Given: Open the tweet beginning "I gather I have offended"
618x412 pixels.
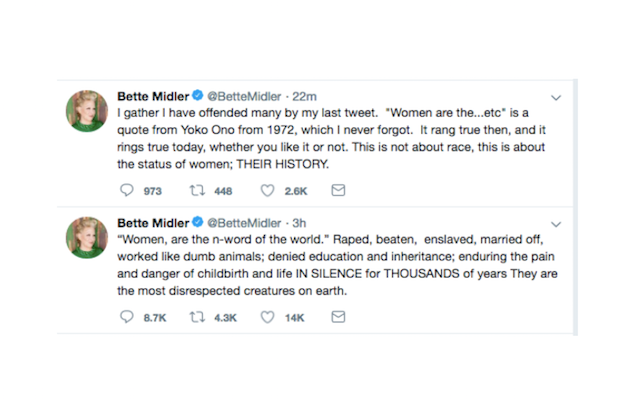Looking at the screenshot, I should [x=330, y=140].
